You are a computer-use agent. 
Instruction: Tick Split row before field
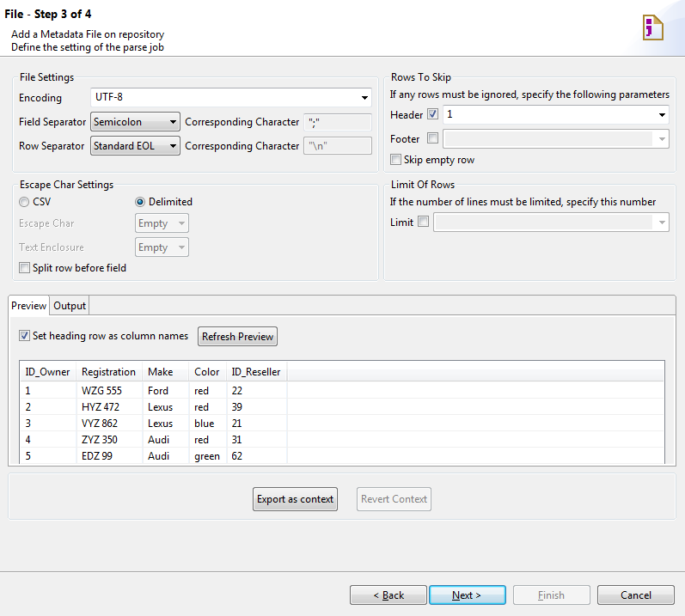[24, 267]
